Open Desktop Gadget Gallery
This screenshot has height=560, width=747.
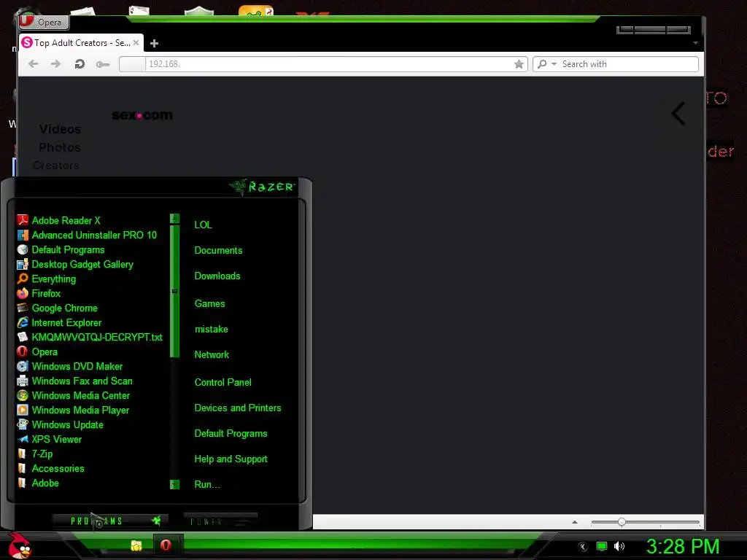tap(75, 264)
